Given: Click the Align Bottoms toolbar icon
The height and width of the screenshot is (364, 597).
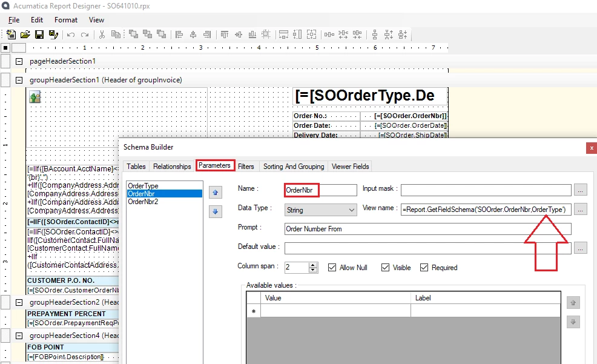Looking at the screenshot, I should click(x=252, y=35).
